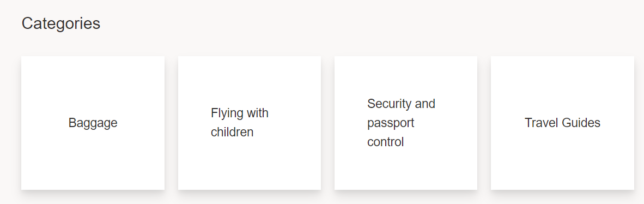Click the word "children" in second card
This screenshot has height=204, width=644.
(x=232, y=133)
